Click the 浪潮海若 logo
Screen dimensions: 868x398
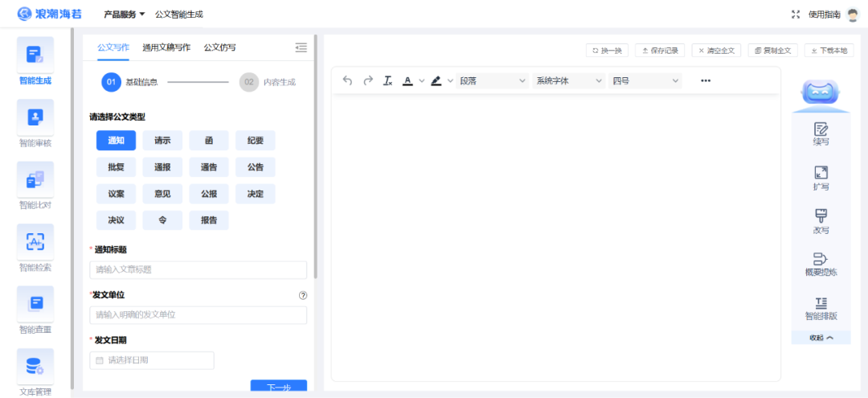pos(51,14)
